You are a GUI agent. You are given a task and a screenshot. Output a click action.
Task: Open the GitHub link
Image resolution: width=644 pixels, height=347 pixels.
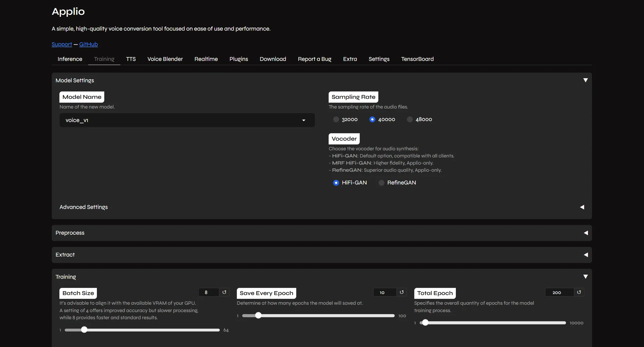[x=89, y=44]
